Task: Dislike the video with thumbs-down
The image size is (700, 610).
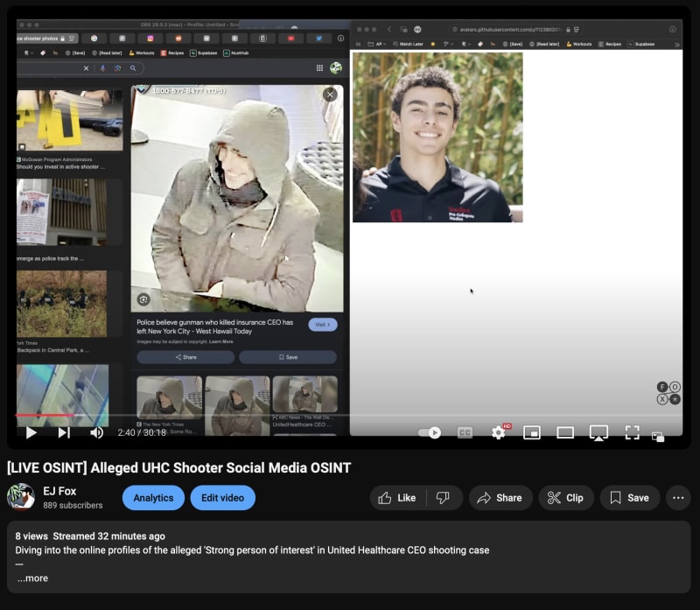Action: (x=444, y=497)
